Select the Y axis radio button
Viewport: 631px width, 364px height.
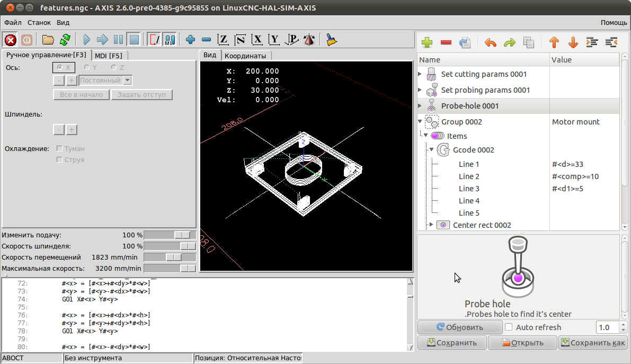click(87, 68)
